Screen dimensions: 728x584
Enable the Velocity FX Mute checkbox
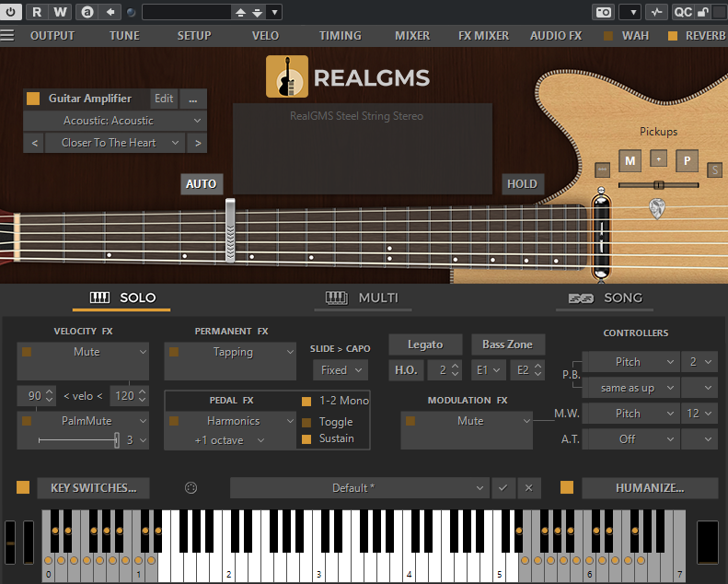pos(27,352)
